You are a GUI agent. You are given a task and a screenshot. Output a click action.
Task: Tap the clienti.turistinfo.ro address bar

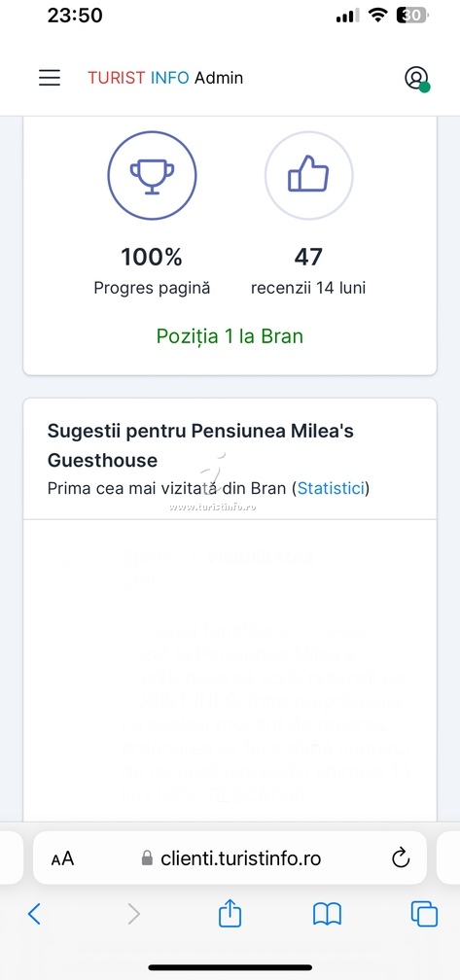(x=230, y=858)
